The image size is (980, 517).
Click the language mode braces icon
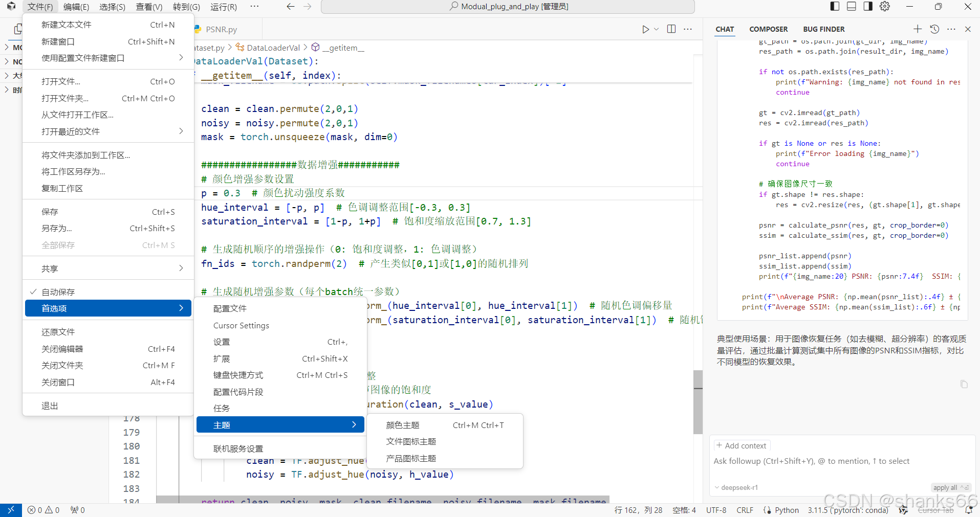point(767,510)
